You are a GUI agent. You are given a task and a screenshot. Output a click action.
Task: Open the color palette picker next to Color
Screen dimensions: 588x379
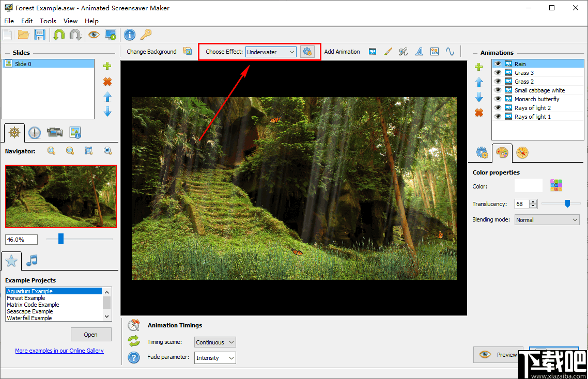tap(556, 185)
